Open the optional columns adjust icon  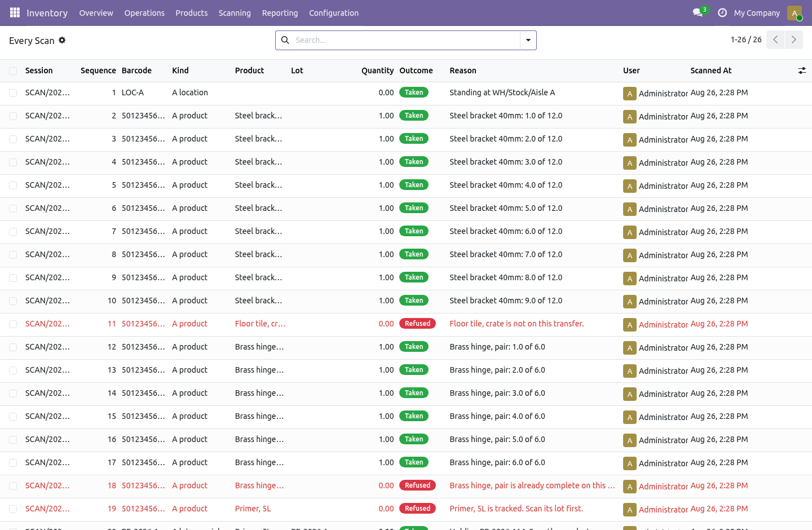pos(802,70)
